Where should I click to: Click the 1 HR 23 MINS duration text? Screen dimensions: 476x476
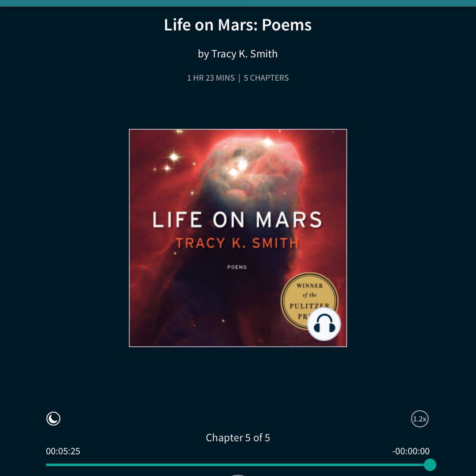(211, 78)
